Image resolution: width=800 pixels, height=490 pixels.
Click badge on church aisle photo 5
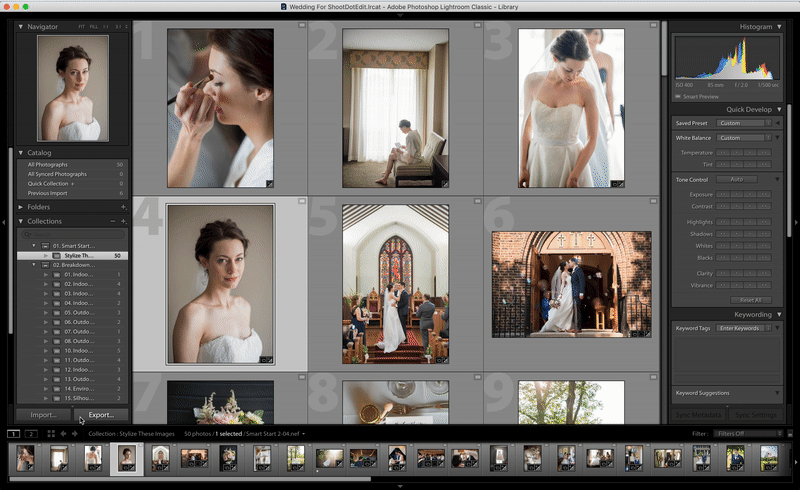[445, 360]
